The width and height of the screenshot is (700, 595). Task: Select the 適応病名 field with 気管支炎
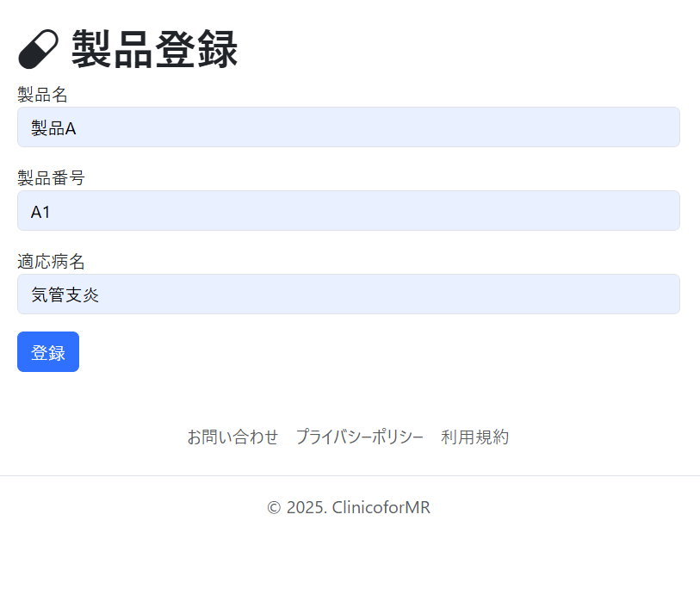click(x=348, y=294)
